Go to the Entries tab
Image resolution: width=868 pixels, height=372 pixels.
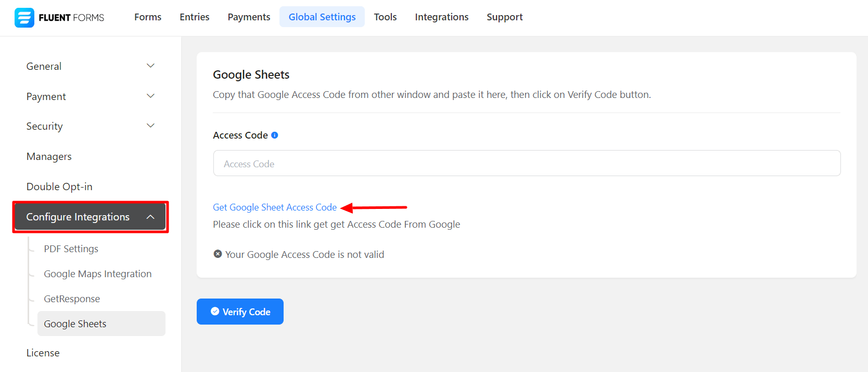[195, 17]
